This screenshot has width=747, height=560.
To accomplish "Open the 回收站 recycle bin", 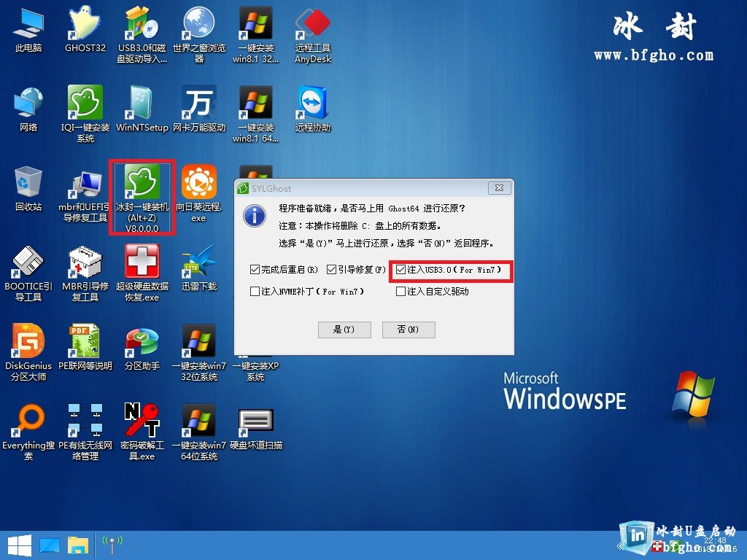I will (x=28, y=189).
